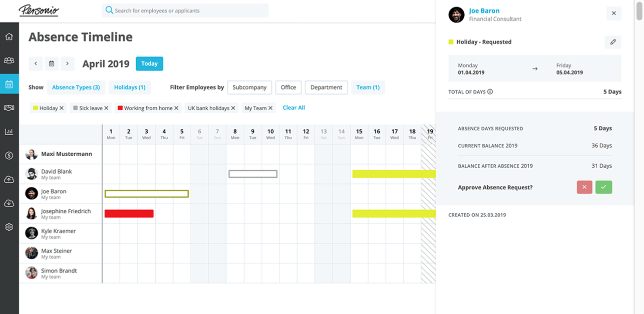644x314 pixels.
Task: Click the Clear All link
Action: [294, 108]
